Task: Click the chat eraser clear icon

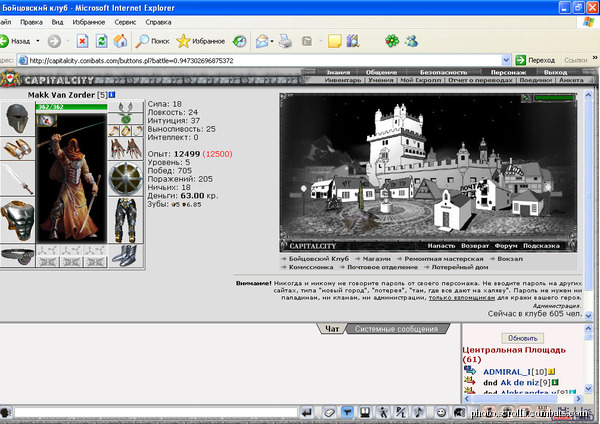Action: tap(329, 413)
